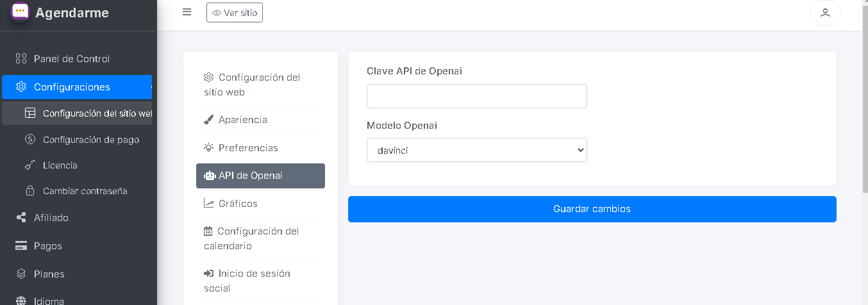Click the Guardar cambios button
The width and height of the screenshot is (868, 305).
(592, 210)
